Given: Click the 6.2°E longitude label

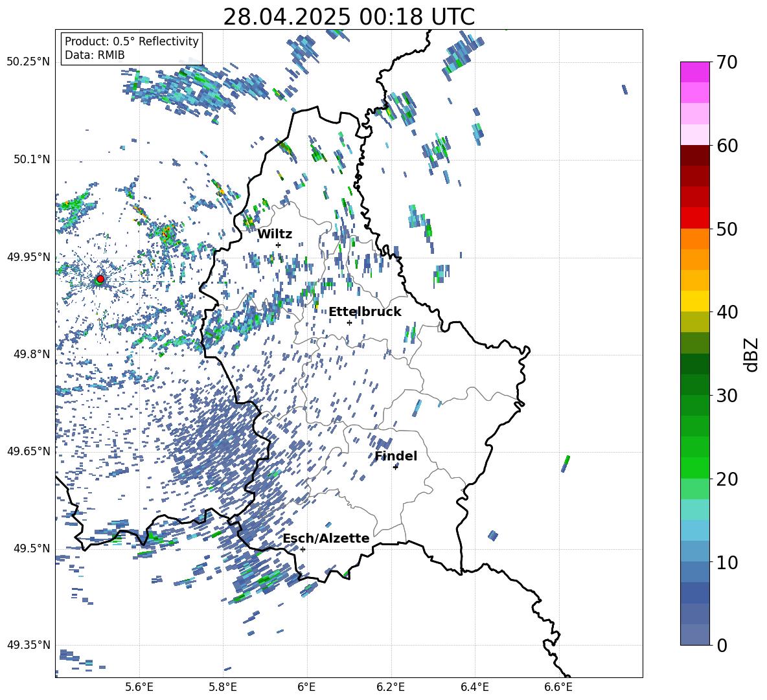Looking at the screenshot, I should click(391, 687).
